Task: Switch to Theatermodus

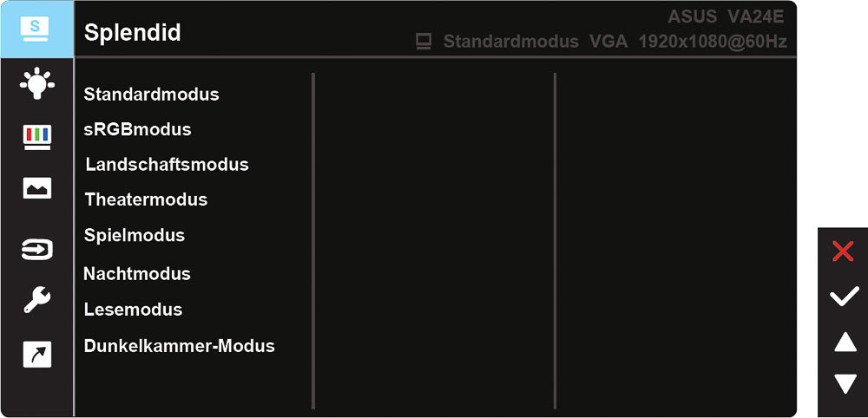Action: tap(146, 199)
